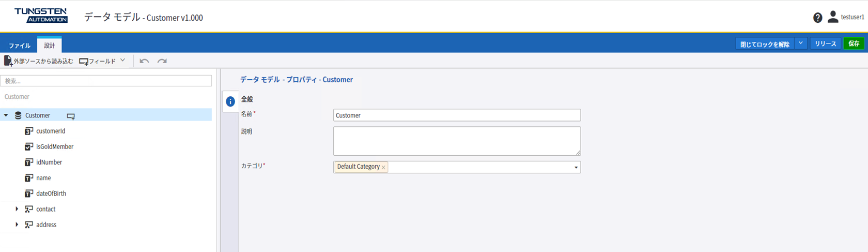Click the Customer database model icon
The height and width of the screenshot is (252, 868).
(18, 115)
